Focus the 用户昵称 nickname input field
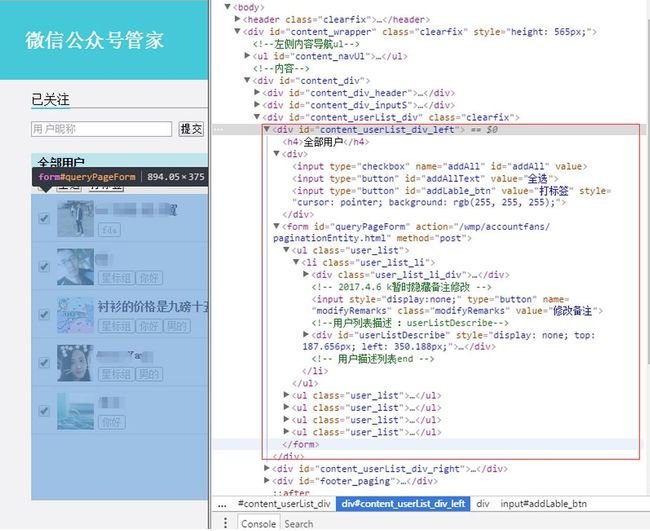The image size is (650, 531). (102, 129)
